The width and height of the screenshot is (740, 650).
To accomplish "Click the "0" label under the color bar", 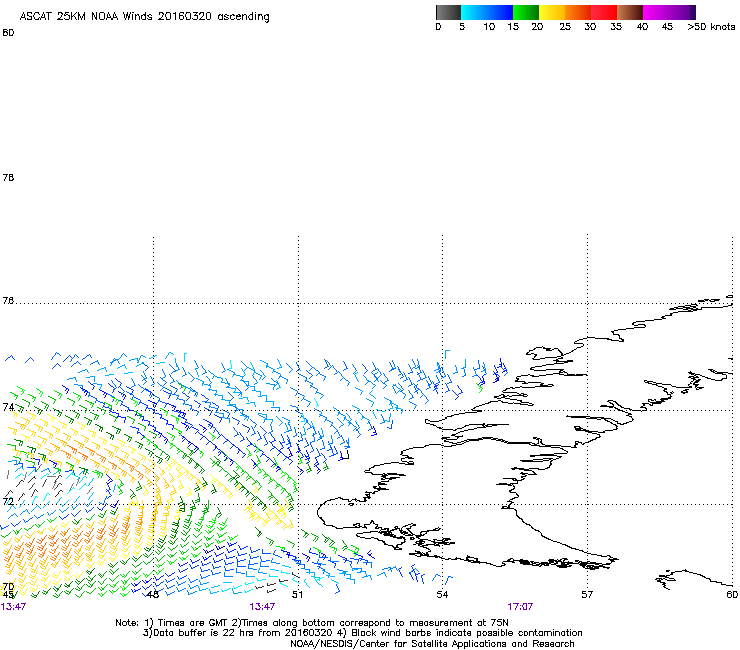I will 438,27.
